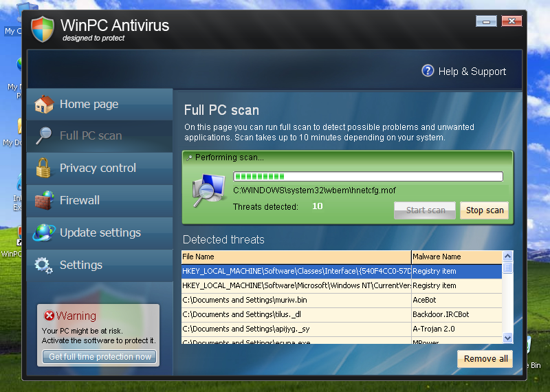Click the Help & Support question mark icon
Screen dimensions: 550x392
[x=428, y=71]
